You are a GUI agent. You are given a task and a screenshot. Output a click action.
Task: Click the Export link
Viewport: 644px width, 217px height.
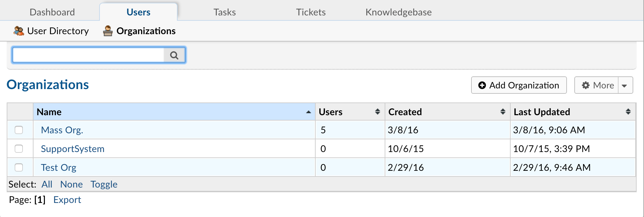tap(67, 200)
